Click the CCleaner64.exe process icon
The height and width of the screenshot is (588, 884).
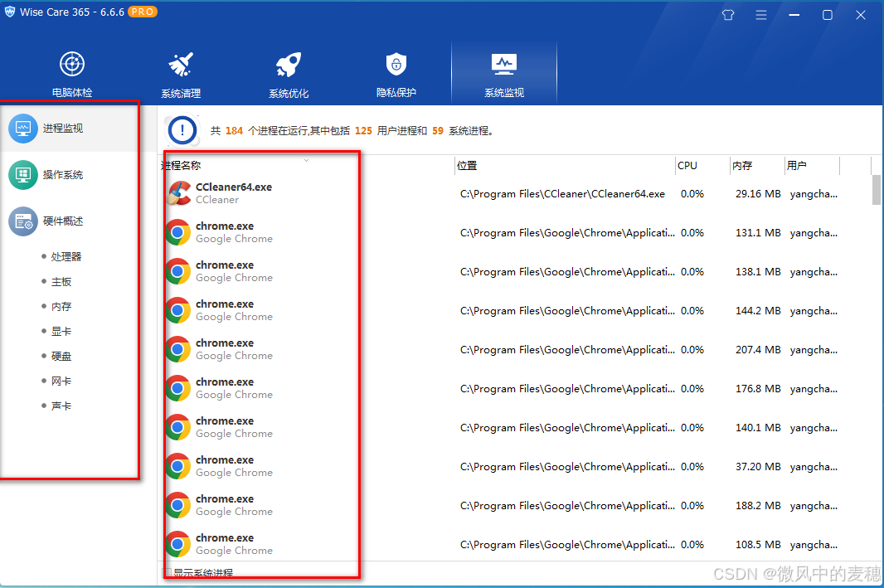coord(179,193)
